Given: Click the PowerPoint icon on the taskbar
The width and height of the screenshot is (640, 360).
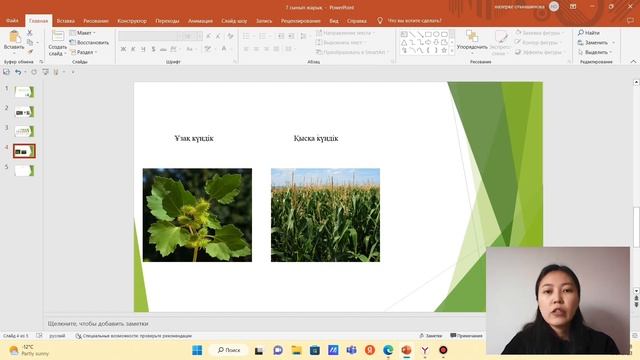Looking at the screenshot, I should 406,350.
